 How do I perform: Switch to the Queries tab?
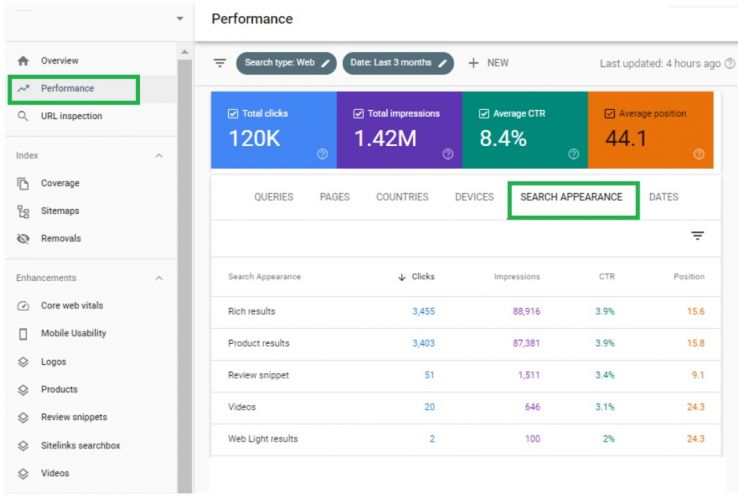click(x=273, y=197)
